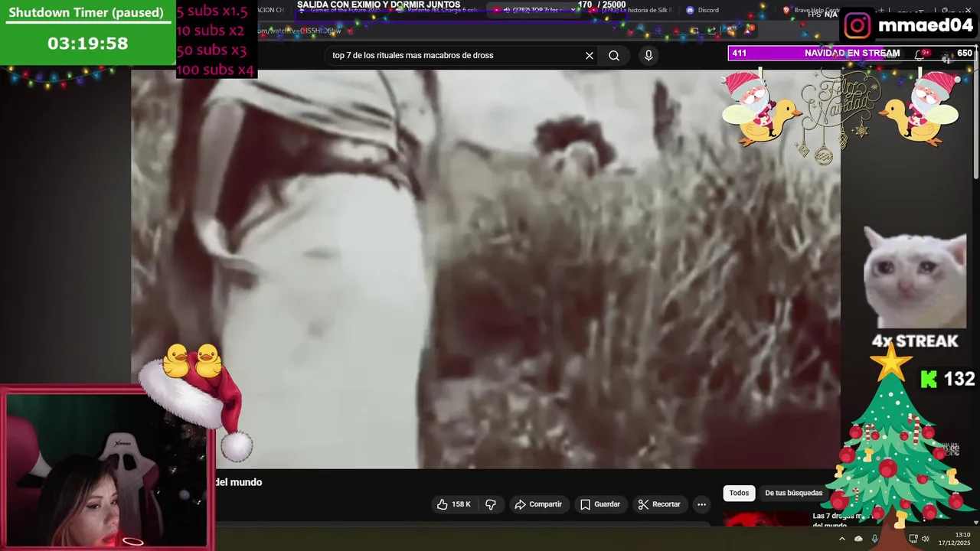
Task: Like the video with 158 K likes
Action: click(x=453, y=504)
